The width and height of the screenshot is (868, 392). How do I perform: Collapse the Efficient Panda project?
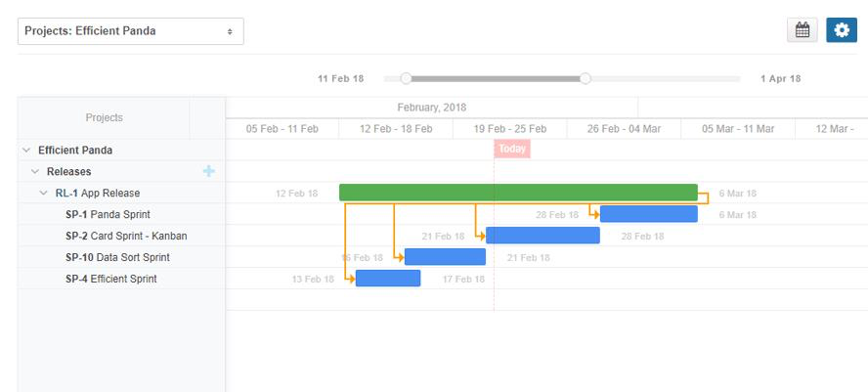(x=26, y=151)
